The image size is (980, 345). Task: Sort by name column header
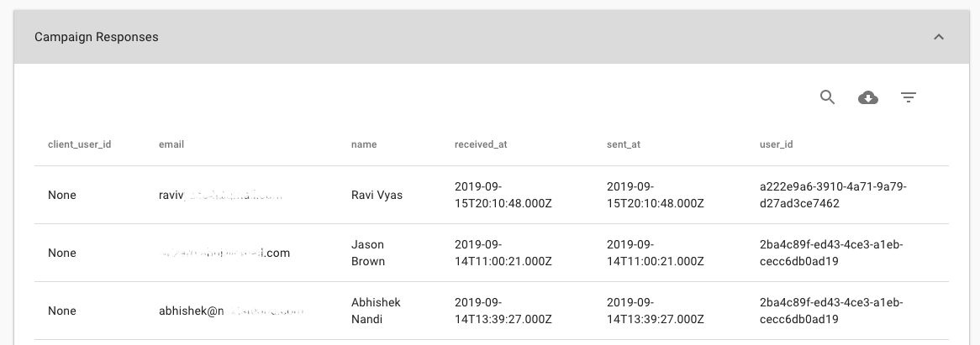pos(364,144)
